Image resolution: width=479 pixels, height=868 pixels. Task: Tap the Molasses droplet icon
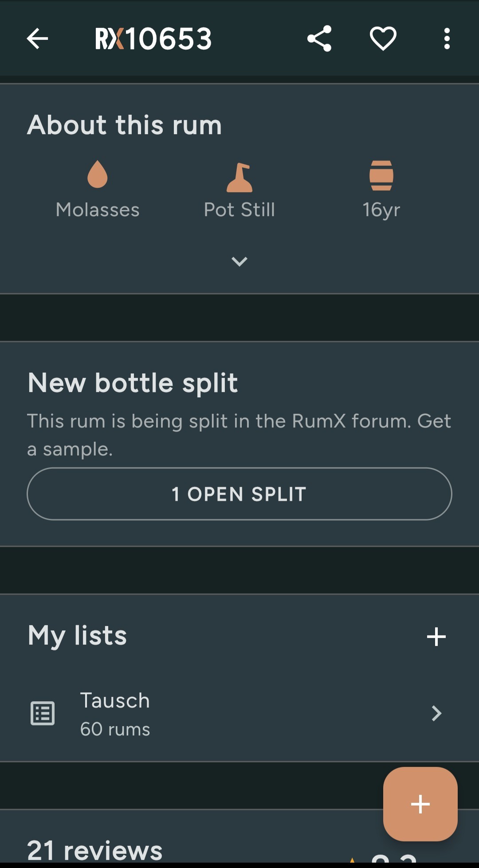(x=98, y=175)
